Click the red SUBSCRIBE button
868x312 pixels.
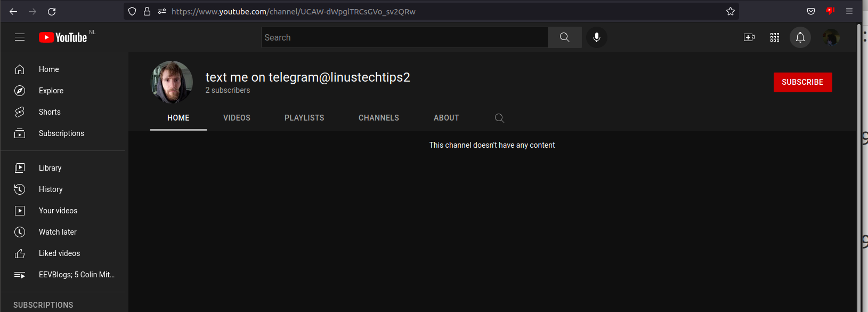(802, 82)
